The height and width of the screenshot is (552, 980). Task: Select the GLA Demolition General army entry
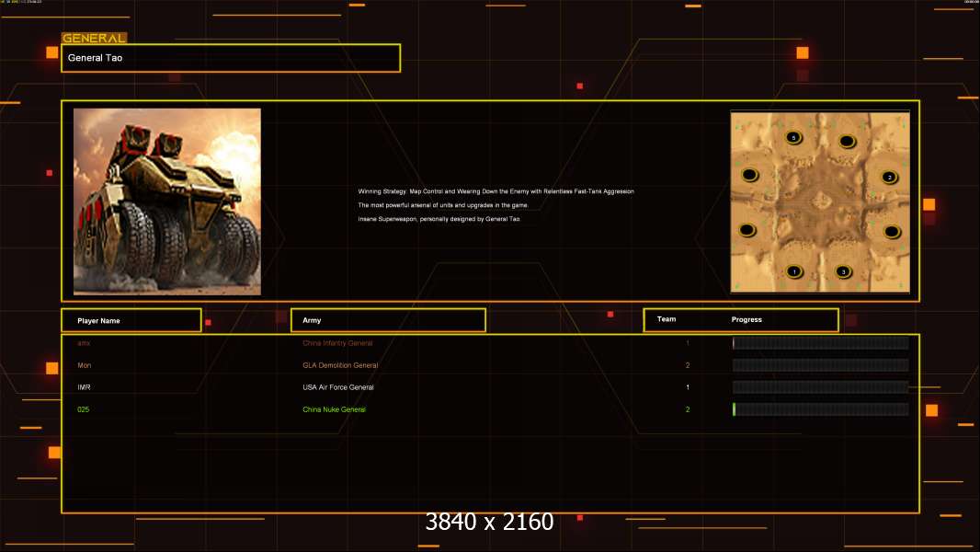[340, 365]
